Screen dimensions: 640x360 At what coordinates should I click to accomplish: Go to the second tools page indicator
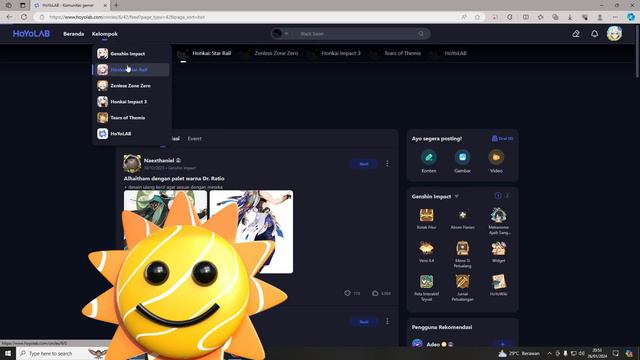pyautogui.click(x=507, y=196)
